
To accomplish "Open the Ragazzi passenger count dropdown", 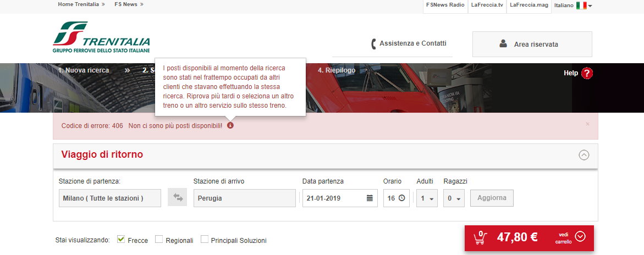I will tap(454, 198).
